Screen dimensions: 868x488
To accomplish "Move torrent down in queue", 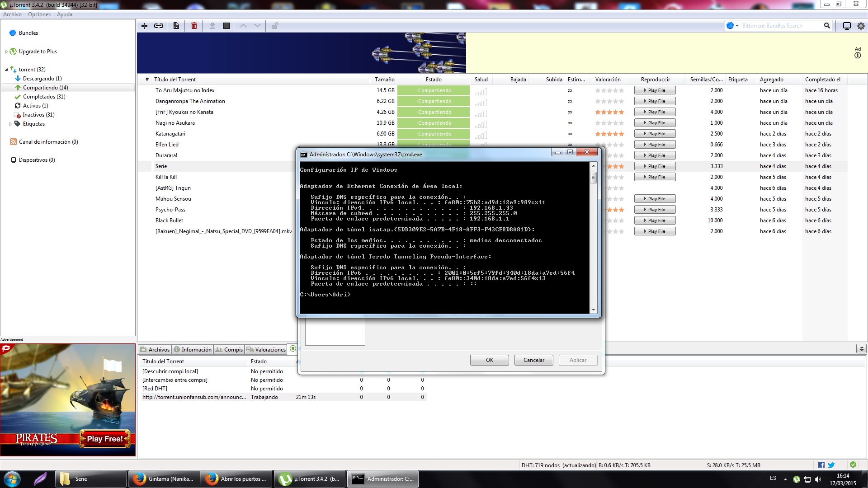I will [257, 26].
